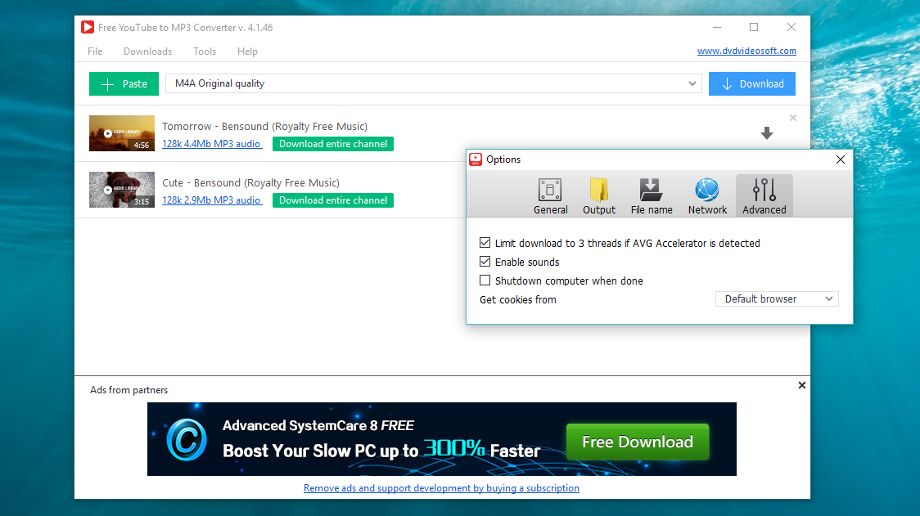Open the 128k 2.9Mb MP3 audio link
Viewport: 920px width, 516px height.
click(212, 200)
